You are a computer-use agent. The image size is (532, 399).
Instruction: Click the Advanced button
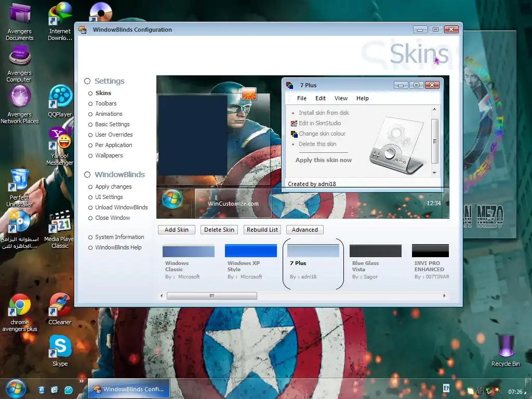(x=304, y=230)
